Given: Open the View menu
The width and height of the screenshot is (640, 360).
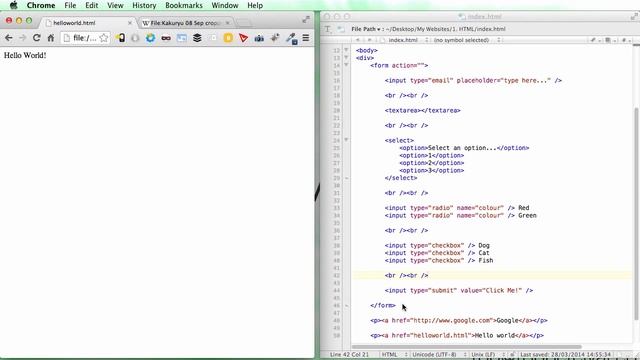Looking at the screenshot, I should [x=115, y=5].
